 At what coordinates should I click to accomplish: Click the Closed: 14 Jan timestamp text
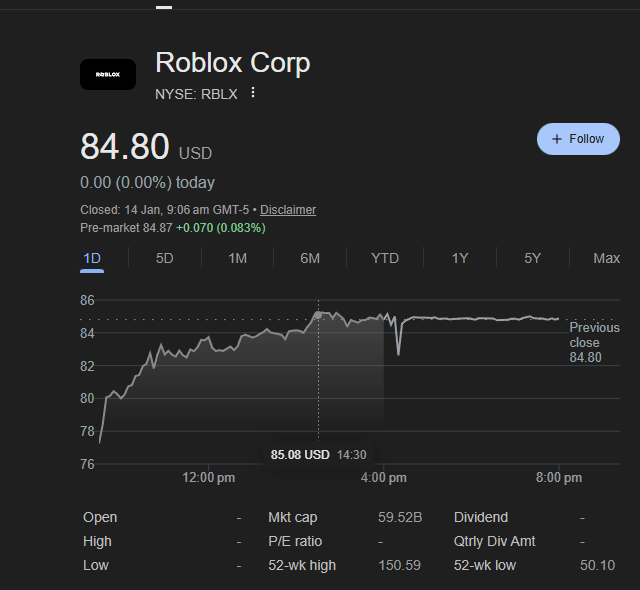click(164, 210)
